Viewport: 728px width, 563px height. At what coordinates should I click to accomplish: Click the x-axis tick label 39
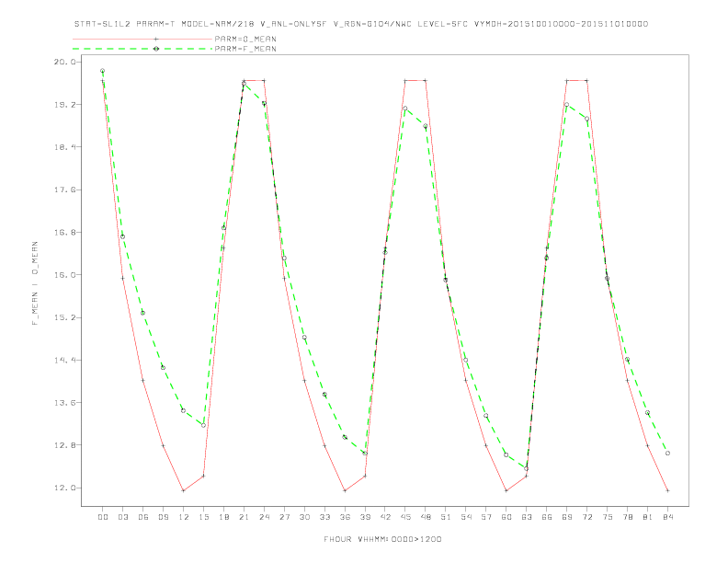[365, 517]
